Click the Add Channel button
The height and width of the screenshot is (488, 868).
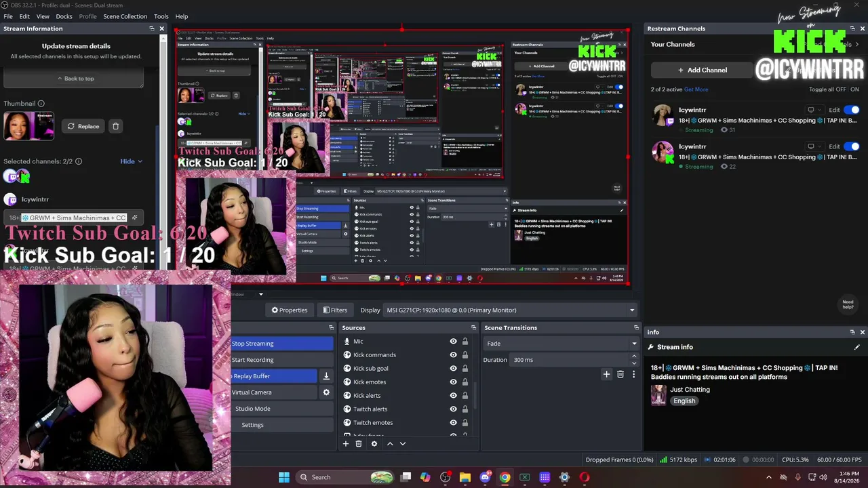[702, 70]
